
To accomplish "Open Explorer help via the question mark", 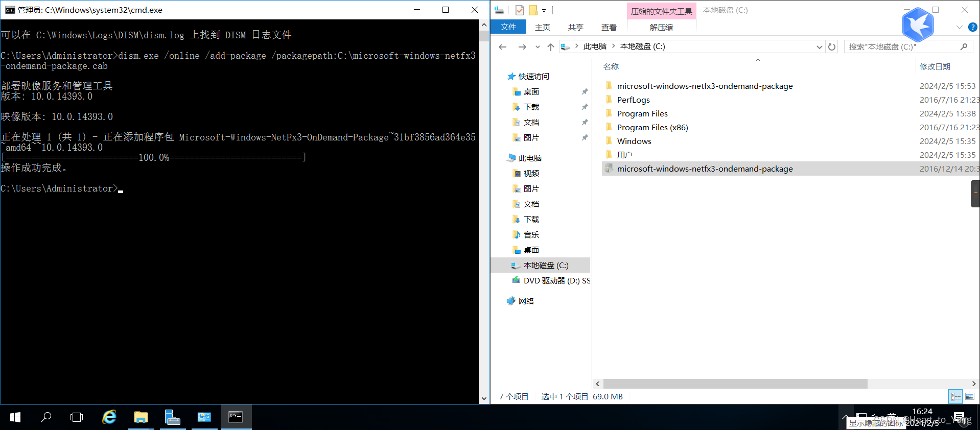I will tap(973, 27).
